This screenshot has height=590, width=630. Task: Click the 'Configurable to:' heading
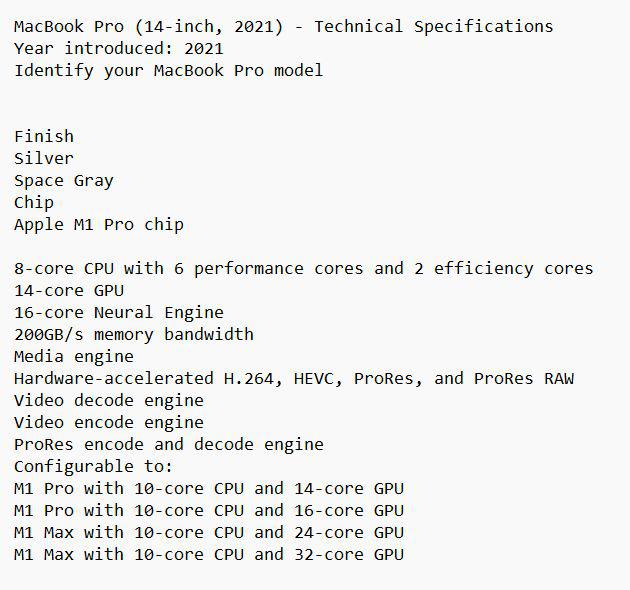(94, 467)
